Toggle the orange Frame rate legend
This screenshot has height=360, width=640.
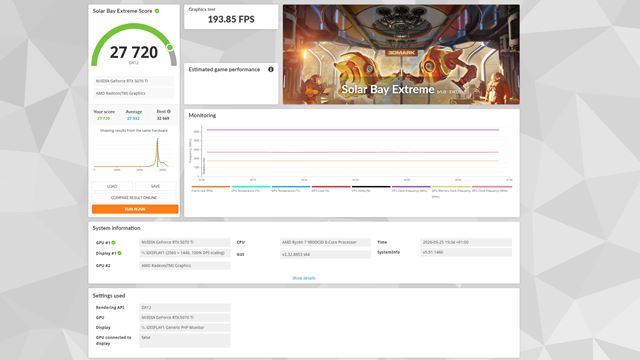[x=211, y=189]
